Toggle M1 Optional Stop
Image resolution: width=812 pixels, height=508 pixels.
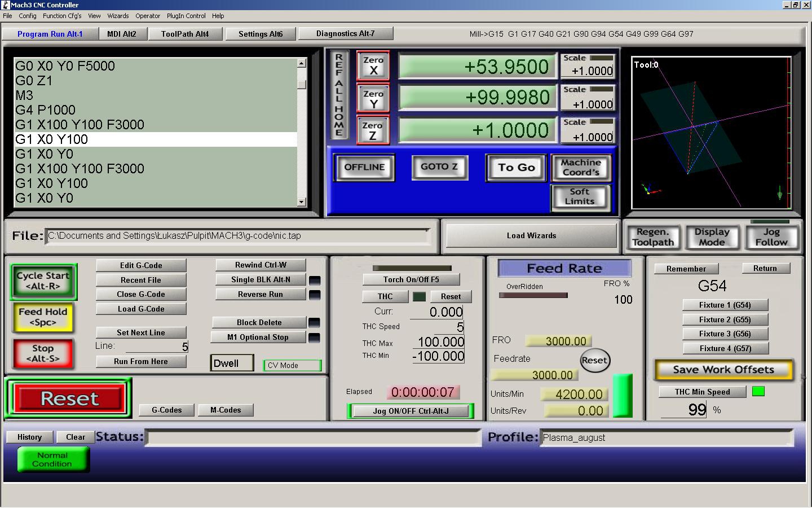[x=258, y=337]
